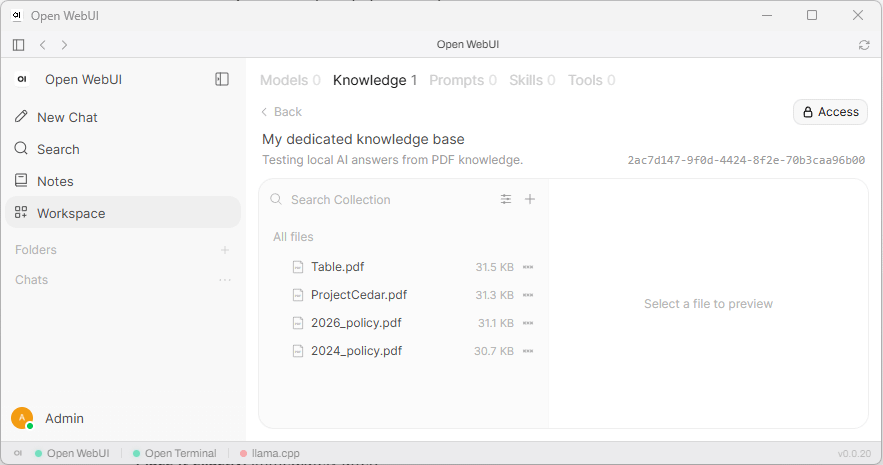Open Search from the sidebar
The image size is (883, 465).
coord(123,149)
